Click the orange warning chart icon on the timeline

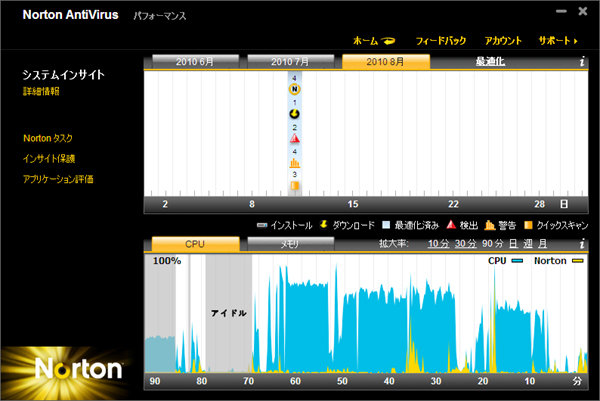pos(294,163)
